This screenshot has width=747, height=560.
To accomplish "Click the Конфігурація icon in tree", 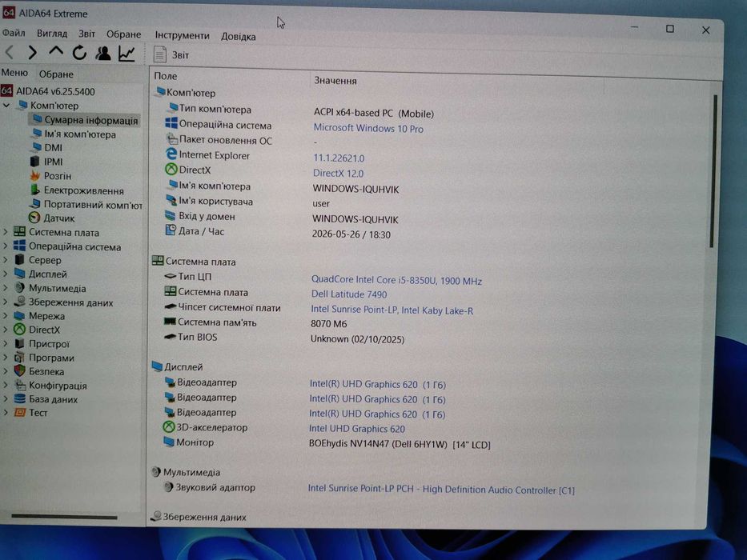I will click(x=19, y=385).
